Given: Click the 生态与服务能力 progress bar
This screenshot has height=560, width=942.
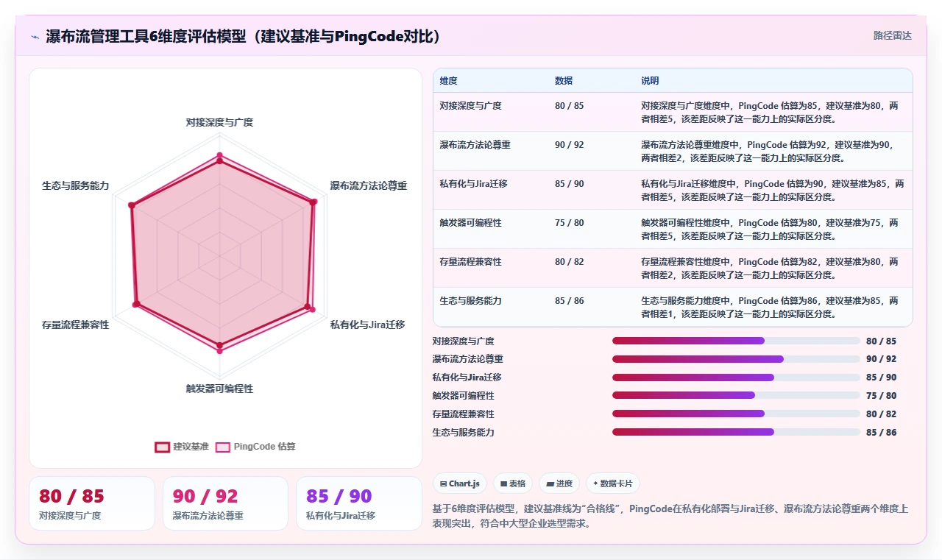Looking at the screenshot, I should pos(736,433).
